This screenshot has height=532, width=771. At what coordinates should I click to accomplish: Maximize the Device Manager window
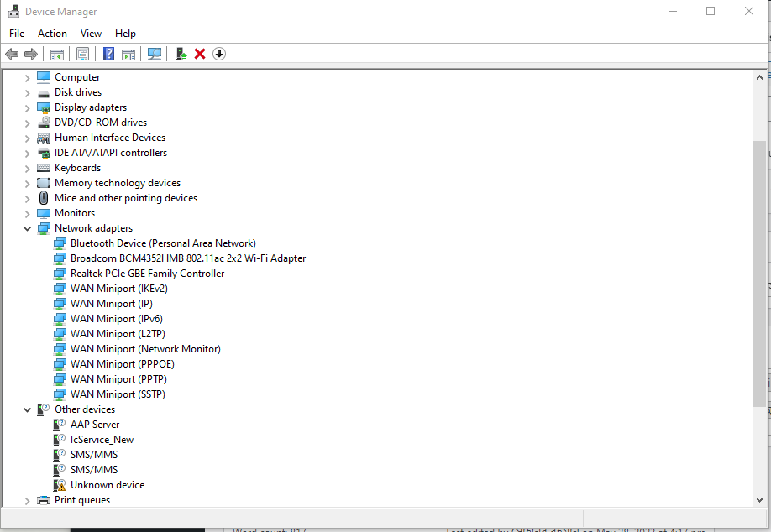tap(711, 11)
